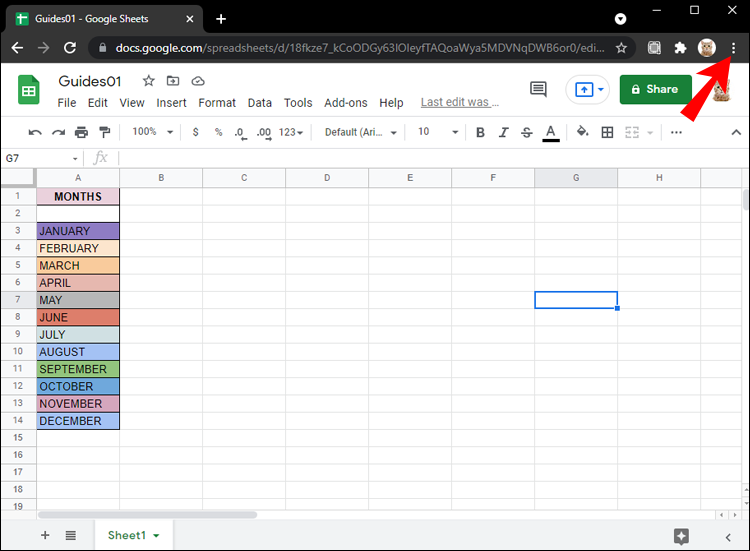Decrease decimal places icon
This screenshot has width=750, height=551.
[x=241, y=132]
